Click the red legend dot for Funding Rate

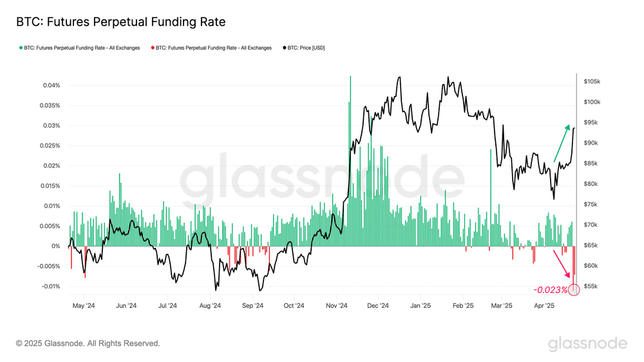tap(152, 48)
